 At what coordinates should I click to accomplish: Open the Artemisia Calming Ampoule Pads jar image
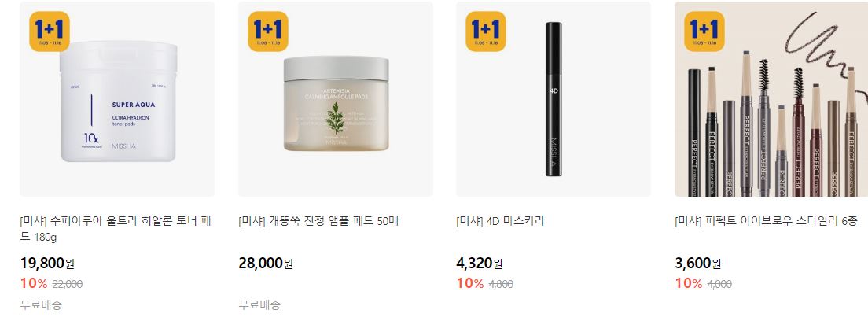point(336,99)
